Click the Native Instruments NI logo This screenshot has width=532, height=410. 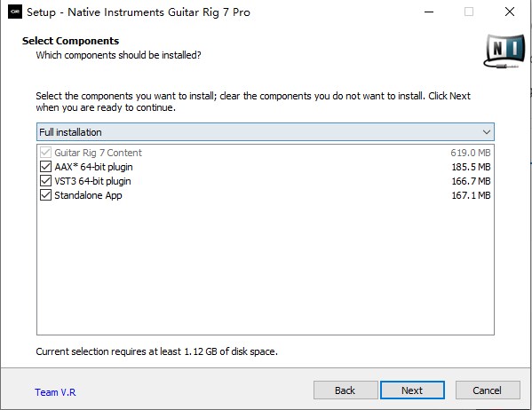(x=504, y=51)
